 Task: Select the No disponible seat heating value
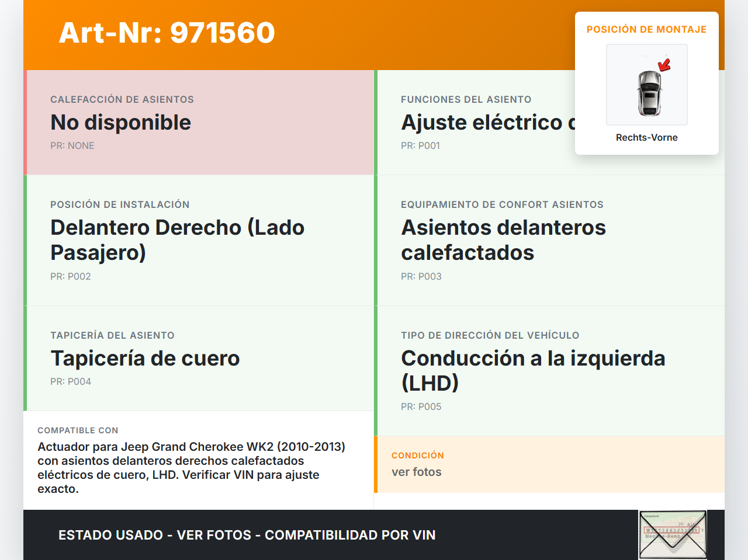pos(120,123)
